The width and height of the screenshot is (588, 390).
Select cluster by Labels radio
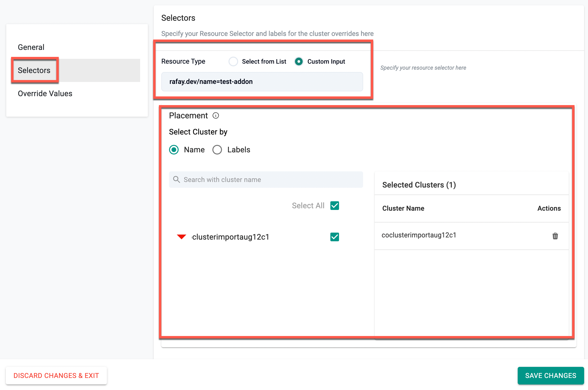(x=217, y=150)
